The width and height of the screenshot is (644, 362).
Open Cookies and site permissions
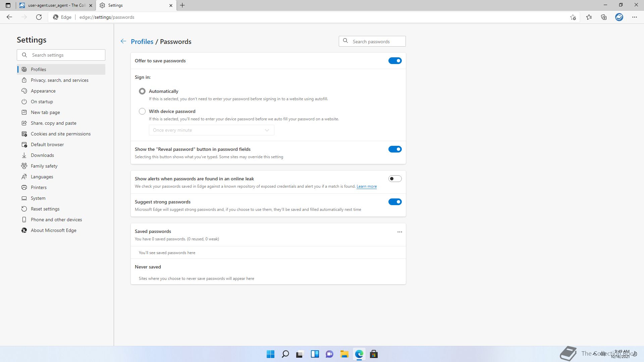point(61,134)
